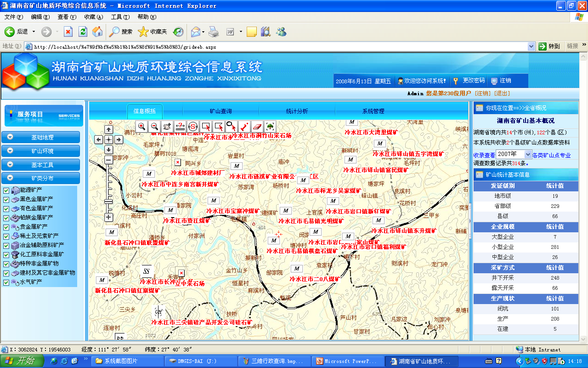The image size is (588, 368).
Task: Pick the red eraser clear tool
Action: pos(257,126)
